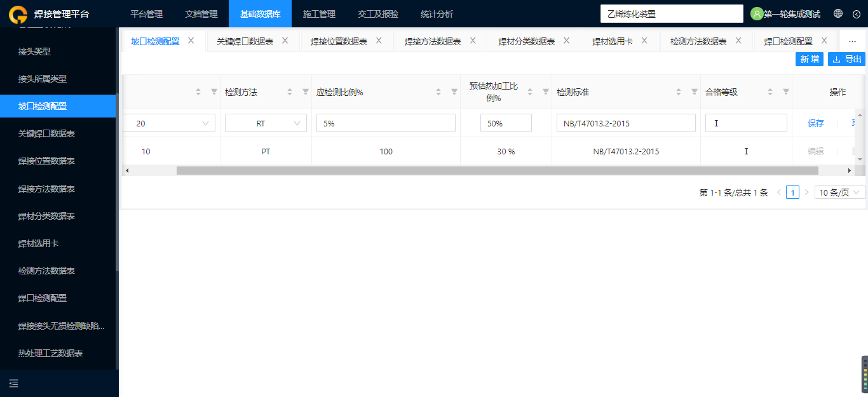Viewport: 868px width, 397px height.
Task: Open the 平台管理 menu
Action: pyautogui.click(x=146, y=14)
